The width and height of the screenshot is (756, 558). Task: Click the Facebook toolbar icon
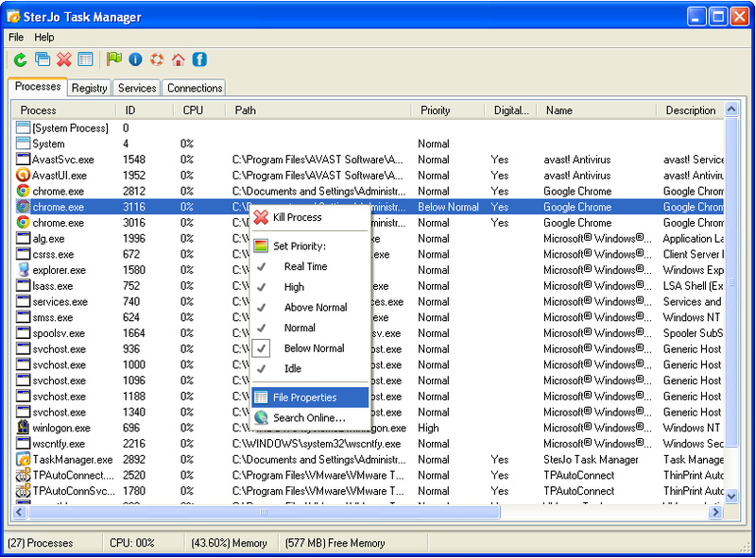[x=199, y=59]
